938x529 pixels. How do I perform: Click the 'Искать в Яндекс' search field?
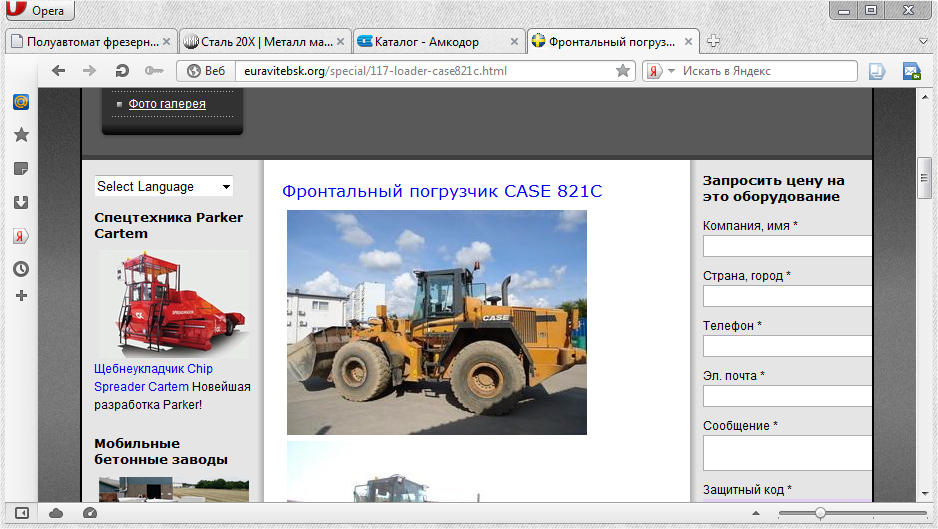point(768,71)
